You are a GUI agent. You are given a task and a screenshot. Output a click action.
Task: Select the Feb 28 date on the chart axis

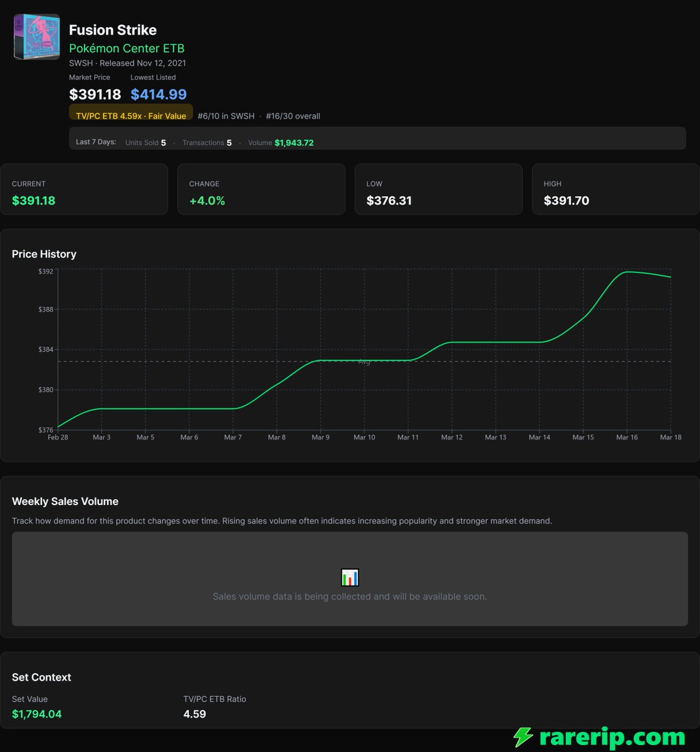pos(58,437)
